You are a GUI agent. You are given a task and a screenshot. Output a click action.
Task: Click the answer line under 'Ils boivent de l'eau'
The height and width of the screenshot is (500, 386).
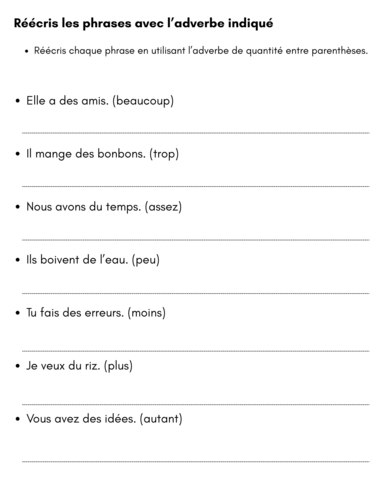(196, 293)
